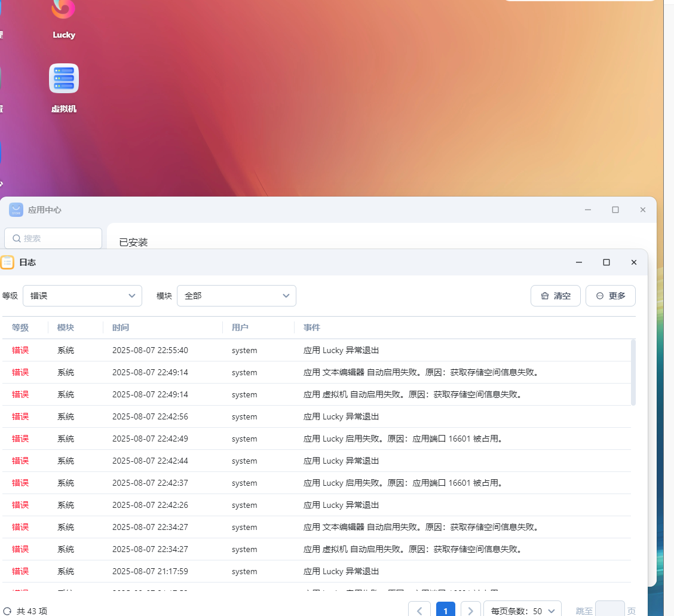Click the 事件 column header
674x616 pixels.
tap(312, 327)
